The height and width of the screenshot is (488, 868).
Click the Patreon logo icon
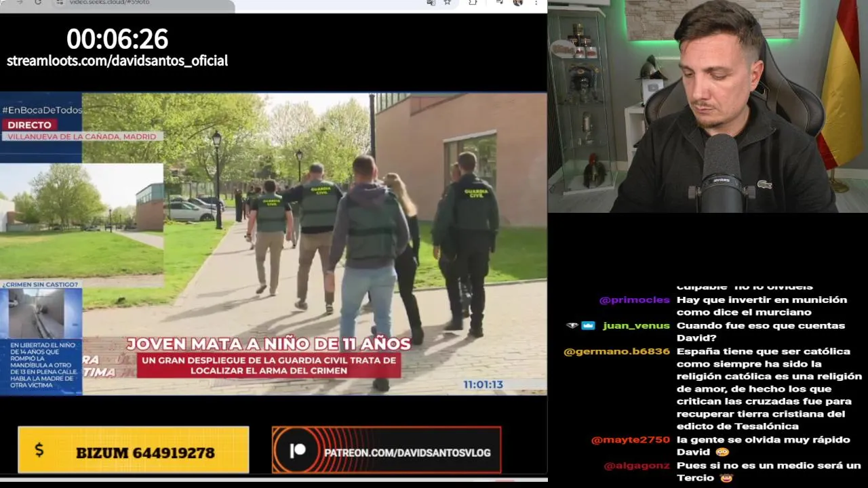[297, 451]
